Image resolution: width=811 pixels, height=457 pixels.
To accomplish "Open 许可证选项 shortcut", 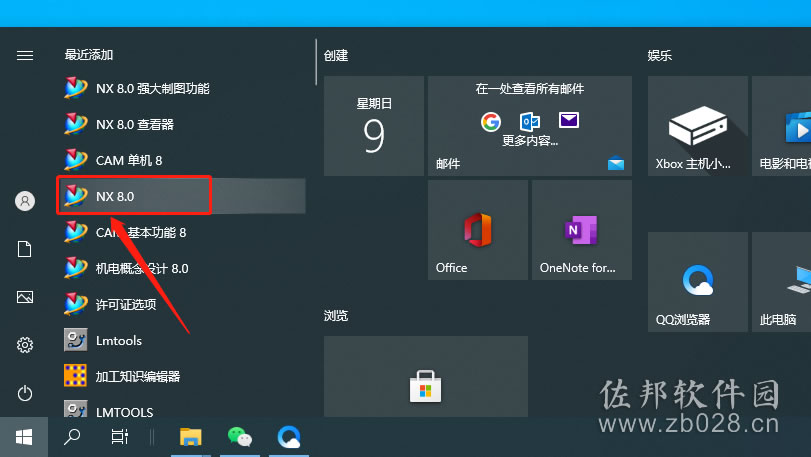I will click(181, 304).
